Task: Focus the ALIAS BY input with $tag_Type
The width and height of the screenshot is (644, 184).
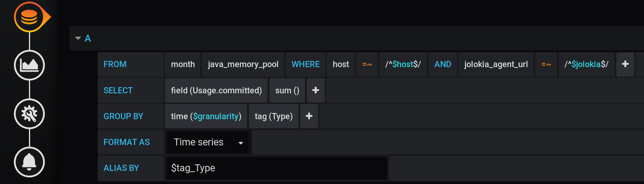Action: [x=276, y=168]
